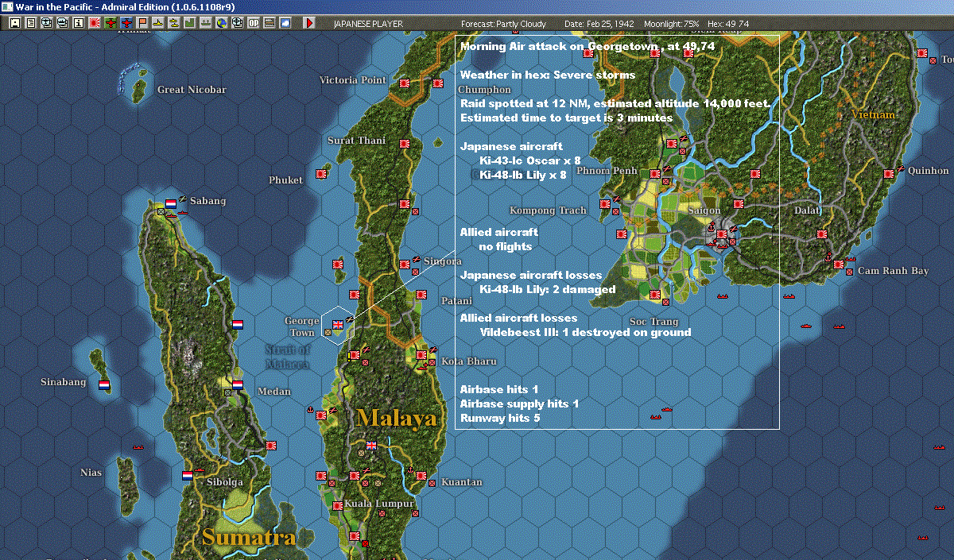Select the Dutch flag base at Sibolga
The width and height of the screenshot is (954, 560).
point(188,475)
